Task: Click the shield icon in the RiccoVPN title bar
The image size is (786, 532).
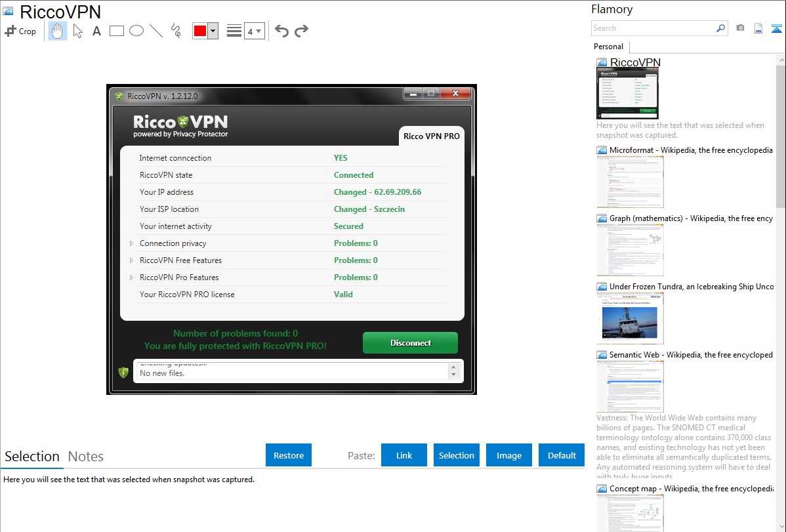Action: [x=119, y=96]
